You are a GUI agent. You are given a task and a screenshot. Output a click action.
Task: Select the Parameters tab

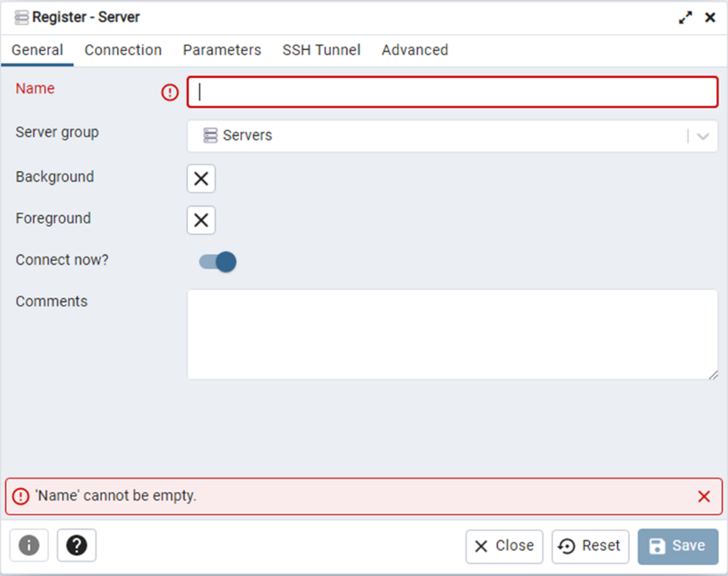pyautogui.click(x=221, y=50)
